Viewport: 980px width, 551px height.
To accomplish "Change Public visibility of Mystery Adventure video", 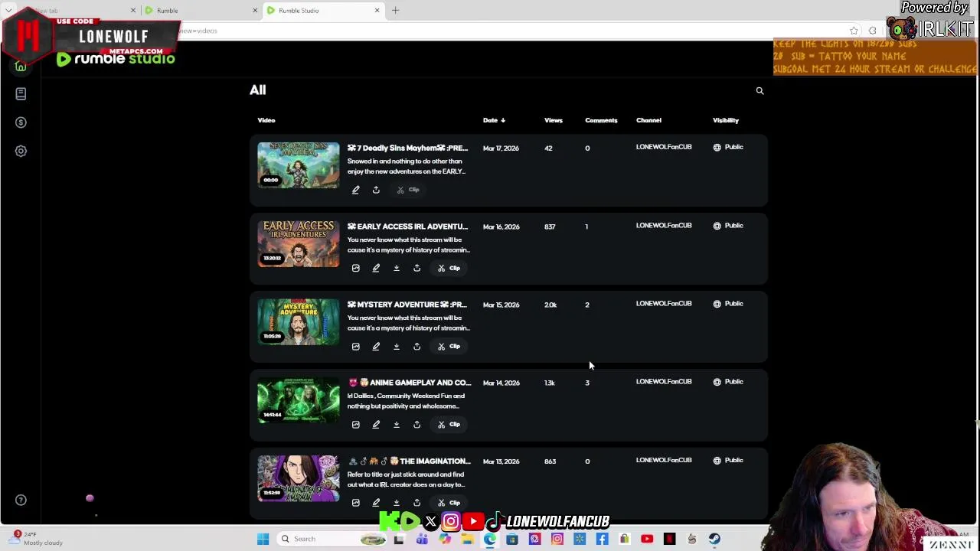I will point(728,304).
